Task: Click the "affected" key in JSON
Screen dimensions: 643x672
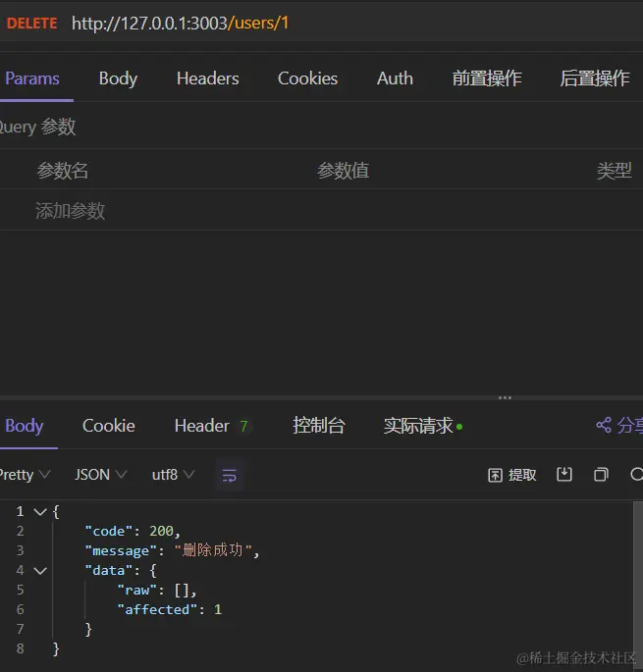Action: pos(157,609)
